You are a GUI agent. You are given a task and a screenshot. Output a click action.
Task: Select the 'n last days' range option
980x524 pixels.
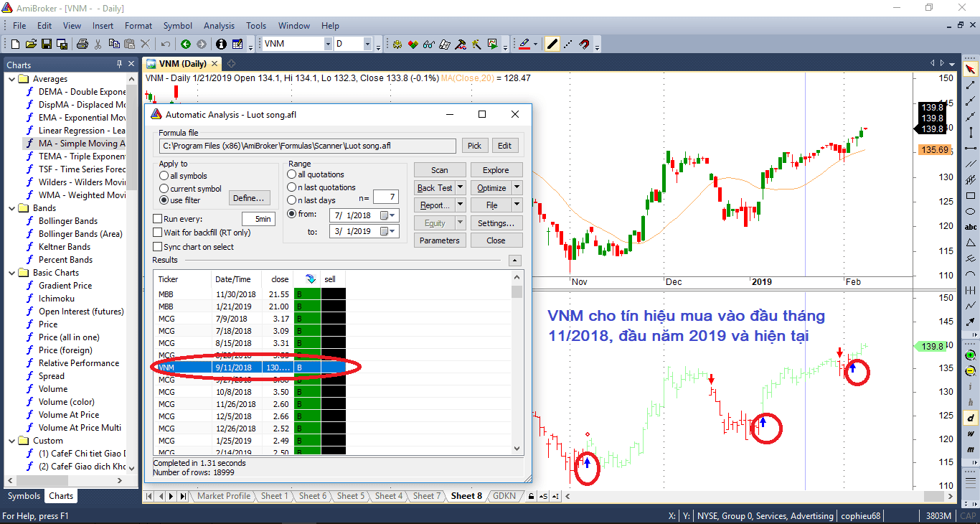(291, 200)
